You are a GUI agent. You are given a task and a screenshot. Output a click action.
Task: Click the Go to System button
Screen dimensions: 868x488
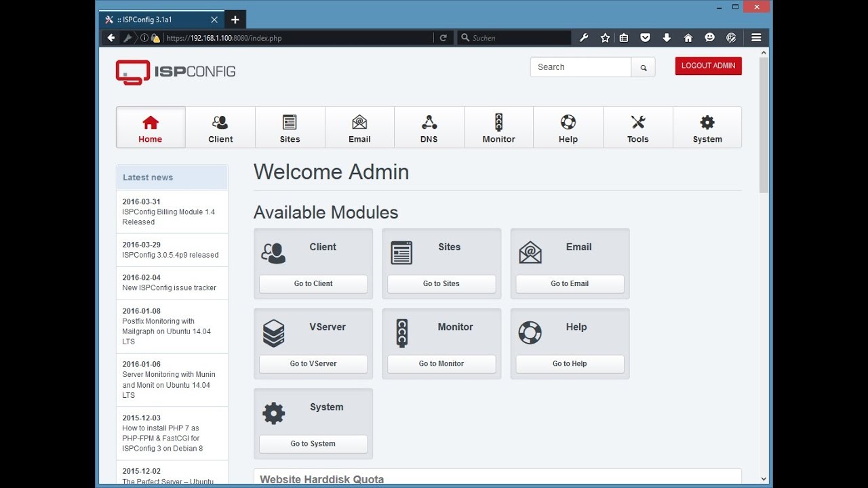[x=313, y=444]
